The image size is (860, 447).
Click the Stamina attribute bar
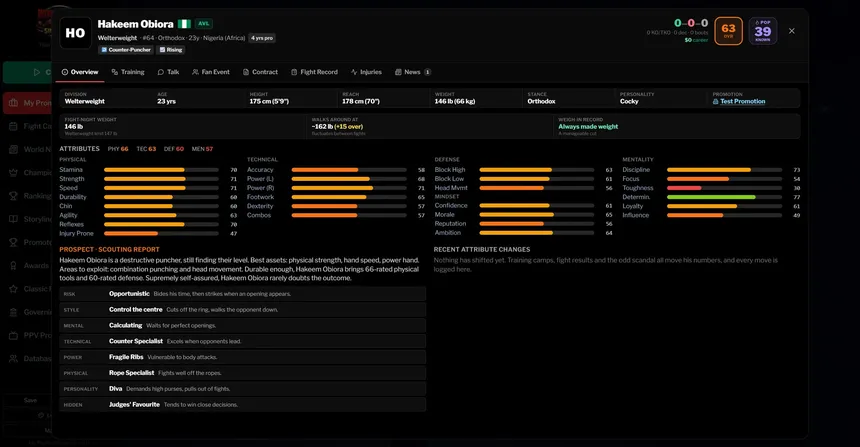[161, 170]
